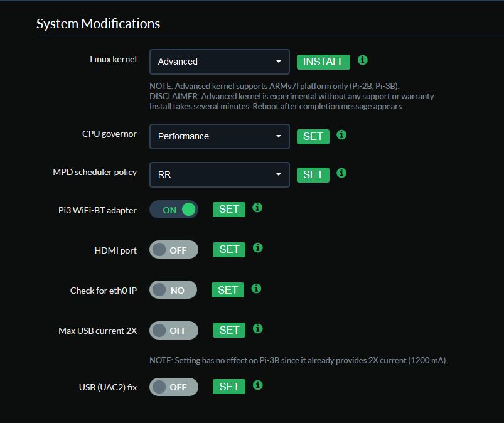Screen dimensions: 504x423
Task: Show info for CPU governor setting
Action: click(341, 135)
